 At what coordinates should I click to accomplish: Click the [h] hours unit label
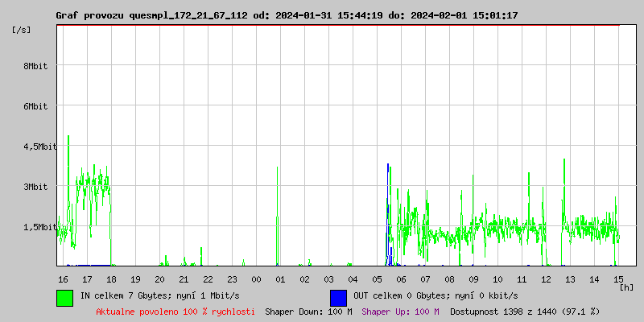point(627,287)
